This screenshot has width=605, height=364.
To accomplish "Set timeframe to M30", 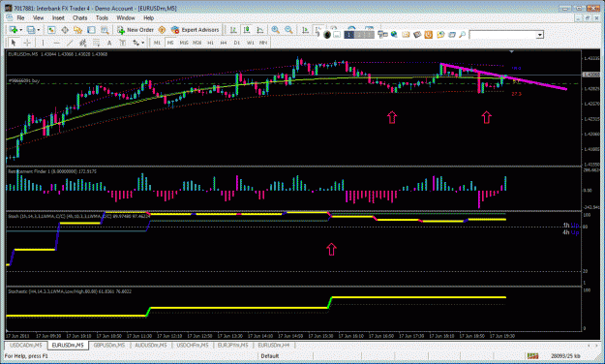I will click(x=197, y=43).
